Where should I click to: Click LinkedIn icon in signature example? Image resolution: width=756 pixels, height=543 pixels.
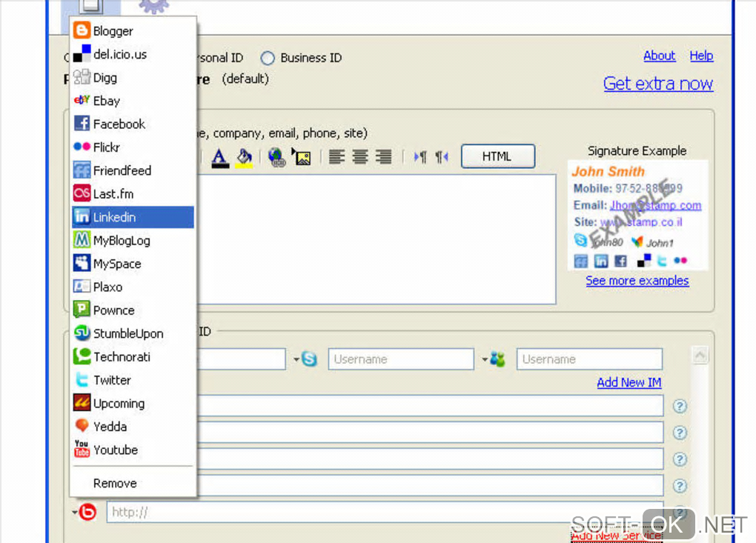click(601, 261)
